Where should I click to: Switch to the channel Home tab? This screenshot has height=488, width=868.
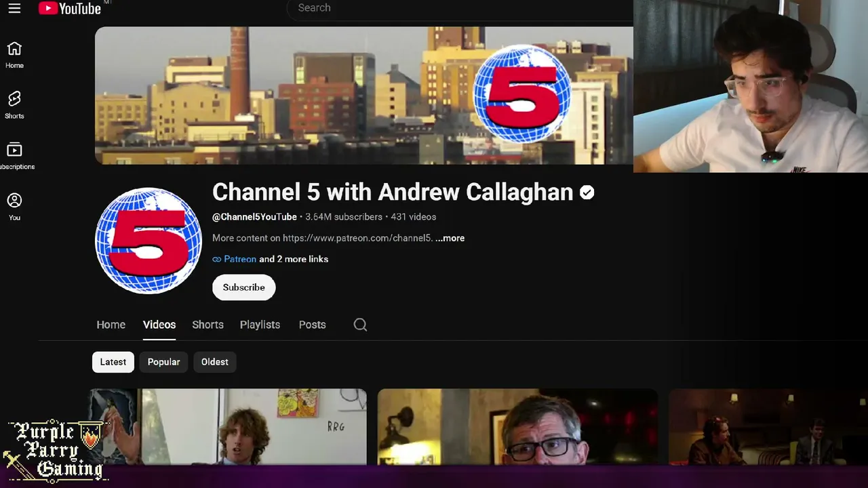[111, 325]
